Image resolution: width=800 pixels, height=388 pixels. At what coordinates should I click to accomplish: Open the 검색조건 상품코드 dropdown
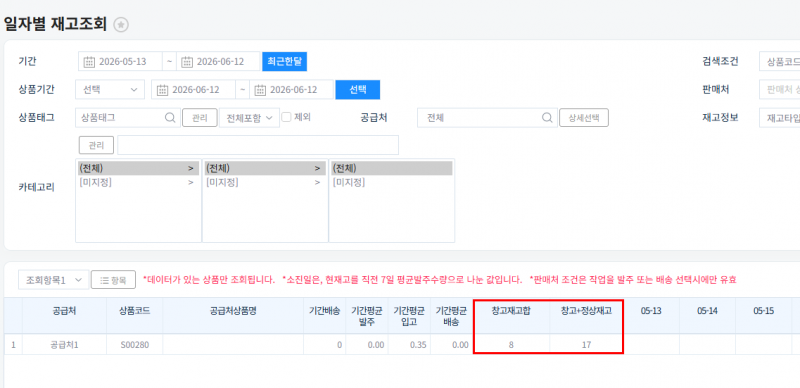(x=780, y=62)
